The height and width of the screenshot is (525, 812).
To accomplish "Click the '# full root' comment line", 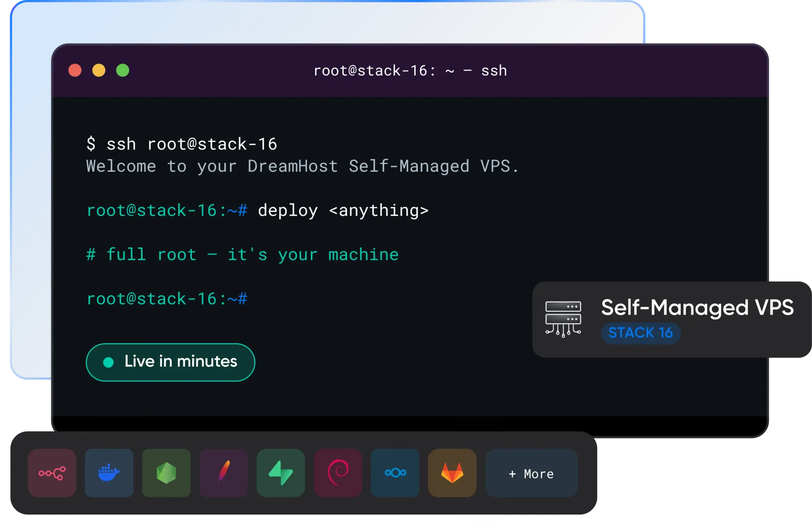I will pyautogui.click(x=242, y=255).
